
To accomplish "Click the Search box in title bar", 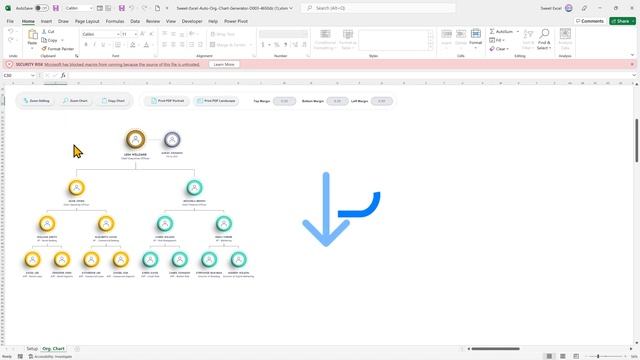I will [378, 8].
